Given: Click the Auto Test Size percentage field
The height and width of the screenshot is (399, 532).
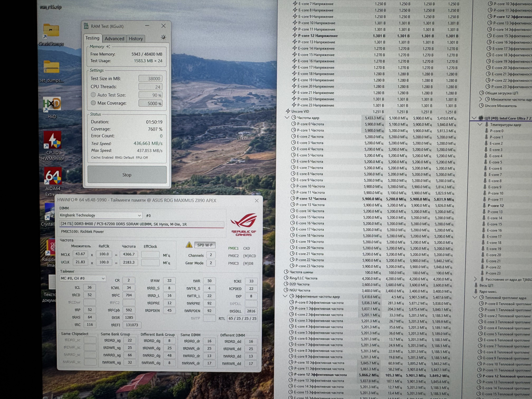Looking at the screenshot, I should pyautogui.click(x=150, y=95).
